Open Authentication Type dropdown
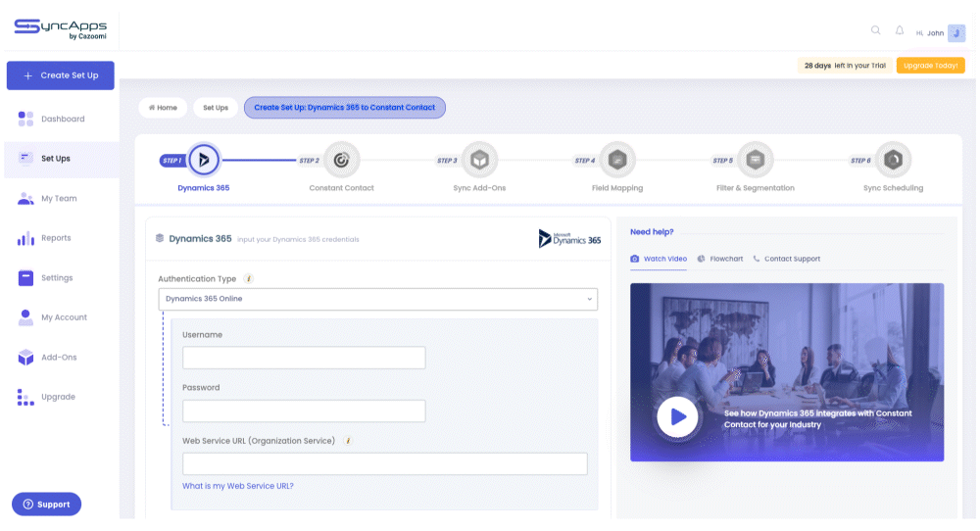The width and height of the screenshot is (980, 531). click(x=377, y=299)
